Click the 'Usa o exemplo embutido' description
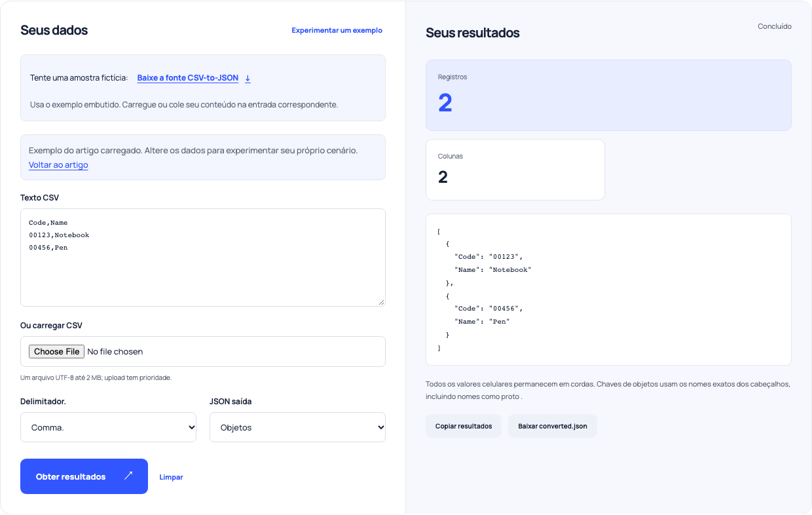The image size is (812, 515). (x=184, y=105)
